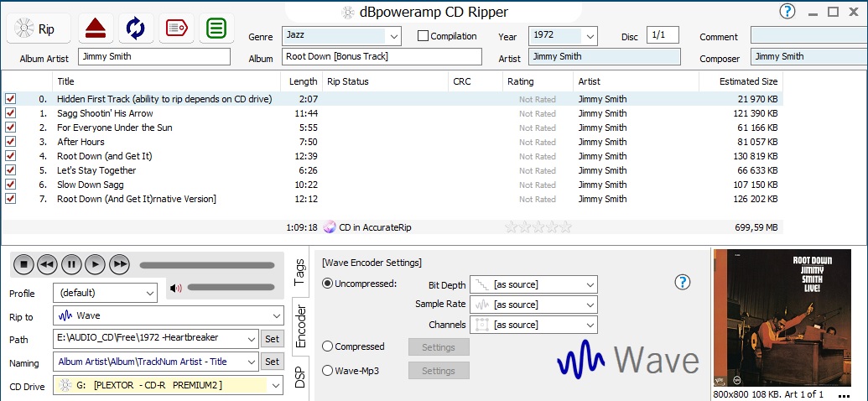This screenshot has height=401, width=868.
Task: Uncheck Sagg Shootin' His Arrow checkbox
Action: tap(11, 113)
